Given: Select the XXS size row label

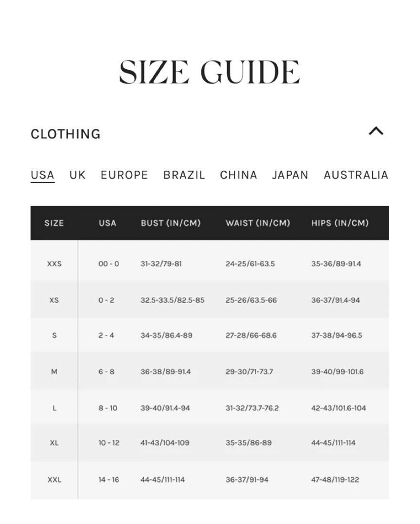Looking at the screenshot, I should click(x=54, y=264).
